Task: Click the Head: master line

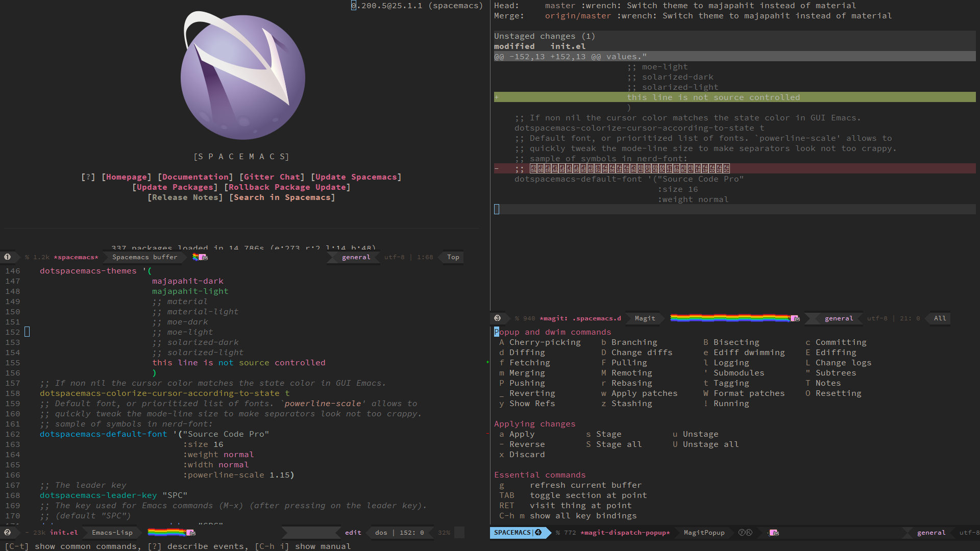Action: pyautogui.click(x=675, y=6)
